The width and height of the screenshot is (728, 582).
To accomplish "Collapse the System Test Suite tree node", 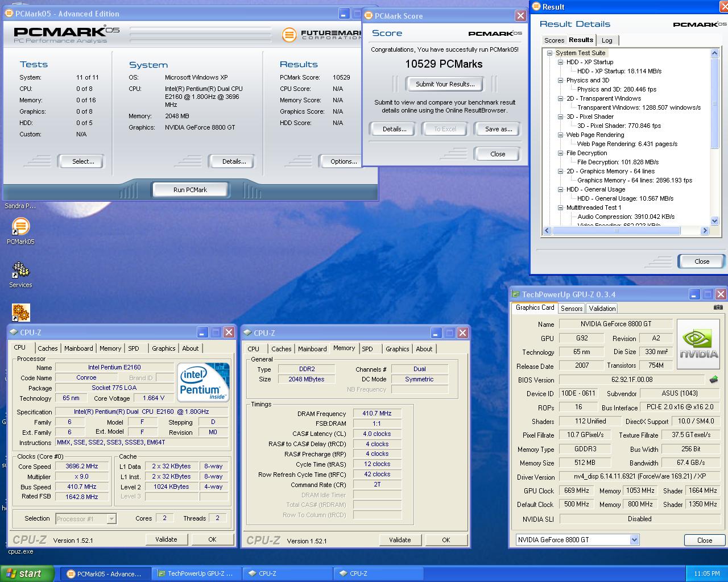I will tap(549, 53).
